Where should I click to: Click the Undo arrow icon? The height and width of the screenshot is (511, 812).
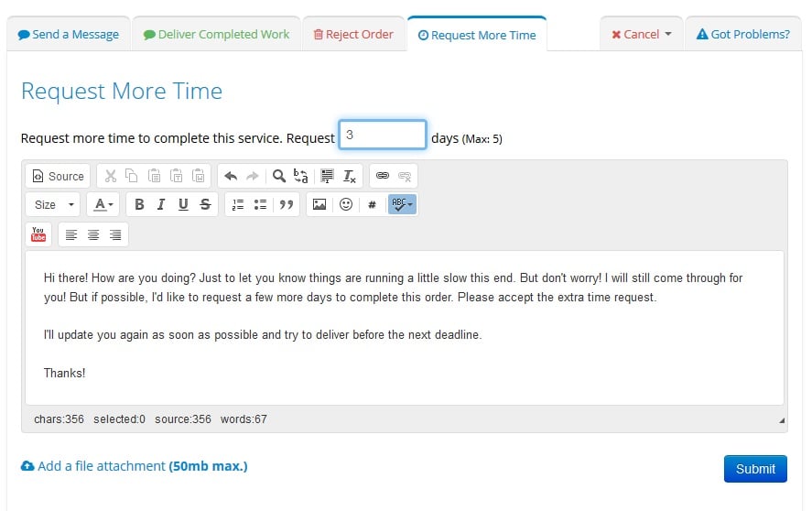point(231,176)
